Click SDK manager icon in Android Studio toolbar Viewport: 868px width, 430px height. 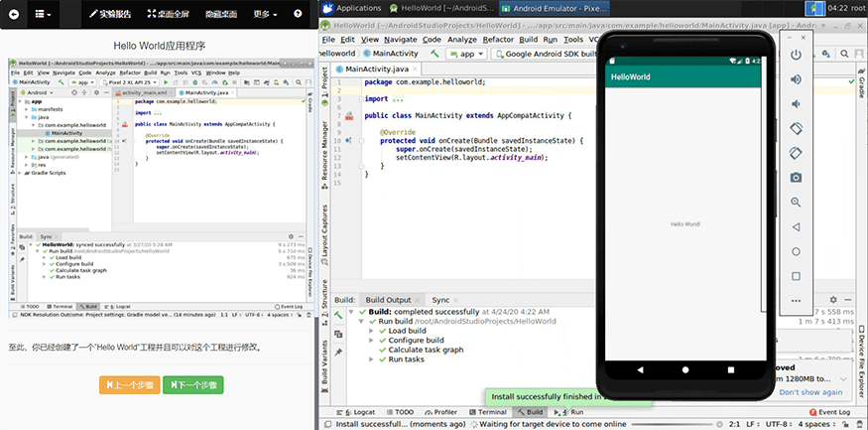(825, 54)
